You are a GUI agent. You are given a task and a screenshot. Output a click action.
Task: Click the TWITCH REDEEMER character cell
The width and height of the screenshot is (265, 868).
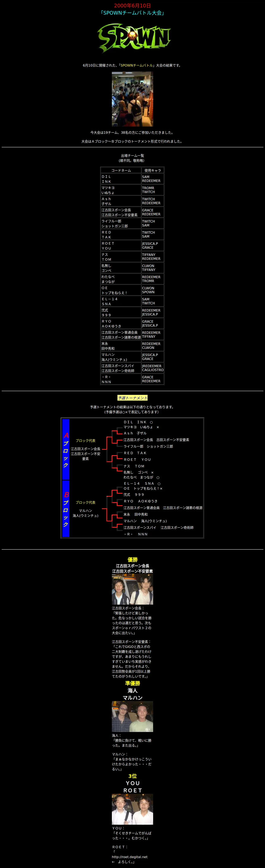coord(153,201)
